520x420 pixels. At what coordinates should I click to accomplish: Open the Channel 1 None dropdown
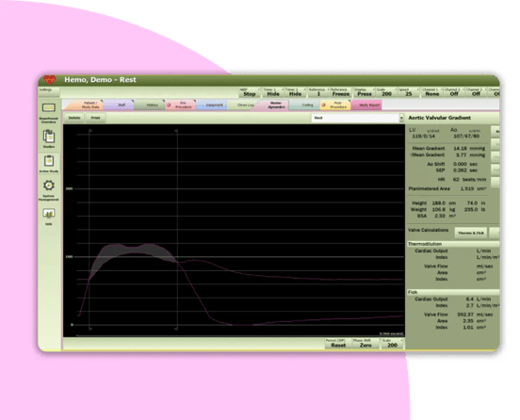[x=431, y=92]
